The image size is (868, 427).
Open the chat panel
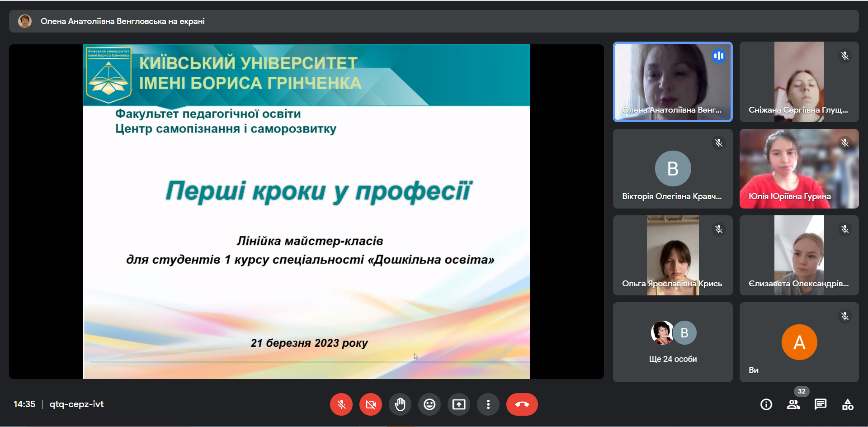(x=821, y=404)
